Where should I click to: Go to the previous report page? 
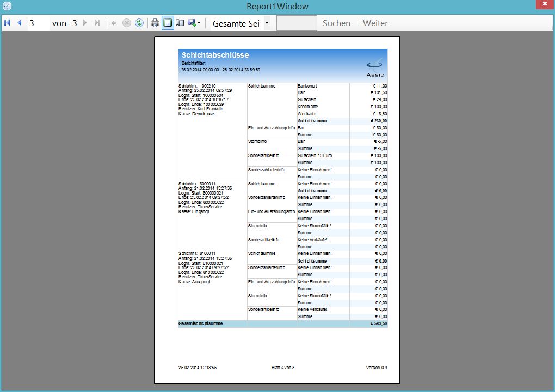pyautogui.click(x=20, y=23)
